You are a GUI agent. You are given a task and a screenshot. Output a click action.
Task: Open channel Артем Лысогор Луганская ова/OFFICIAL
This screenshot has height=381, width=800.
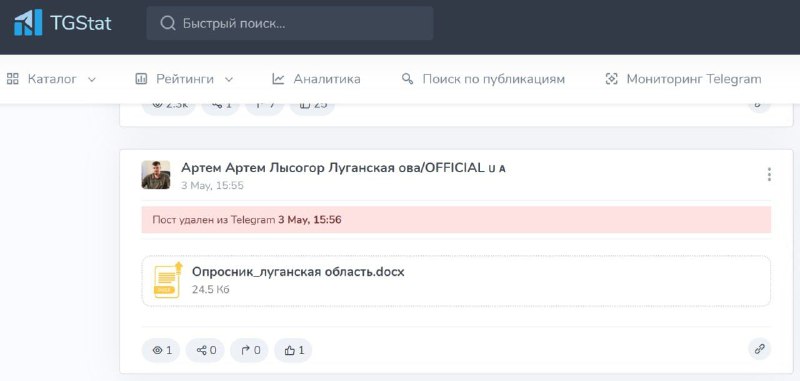[343, 168]
